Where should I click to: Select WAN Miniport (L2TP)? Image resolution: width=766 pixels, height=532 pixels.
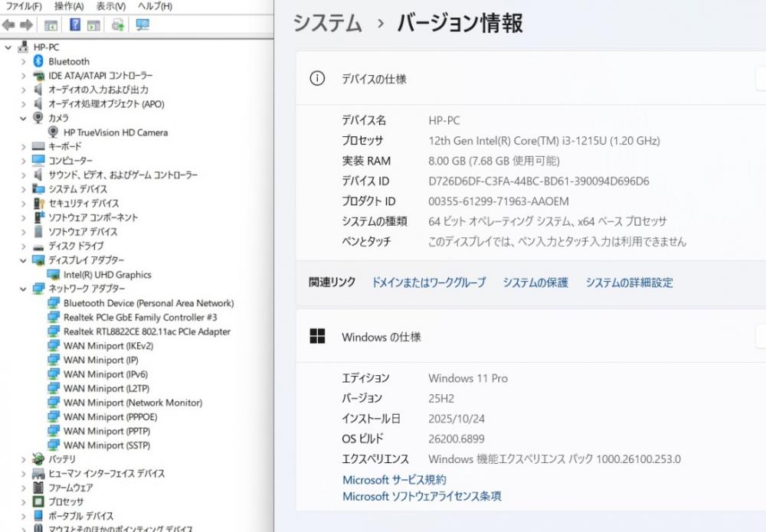point(106,389)
